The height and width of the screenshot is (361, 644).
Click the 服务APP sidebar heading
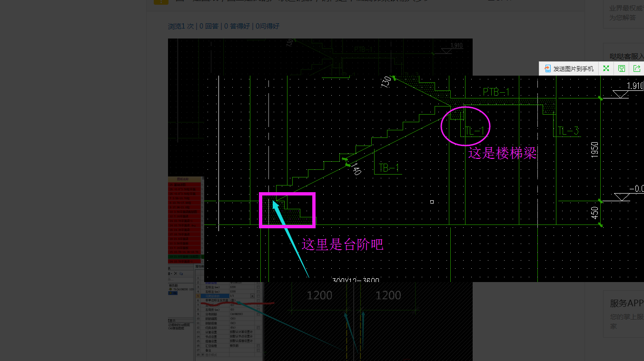[x=627, y=303]
